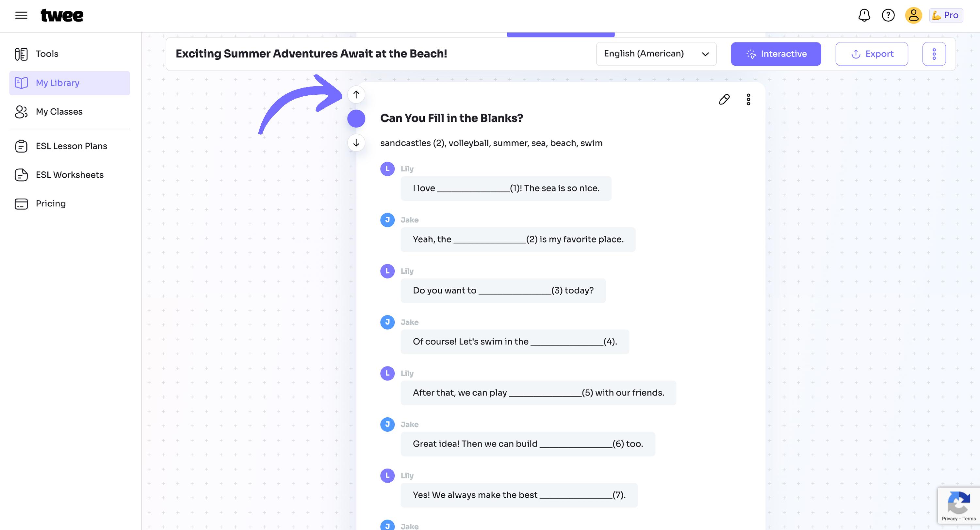Click the pencil edit icon on exercise
Image resolution: width=980 pixels, height=530 pixels.
724,100
